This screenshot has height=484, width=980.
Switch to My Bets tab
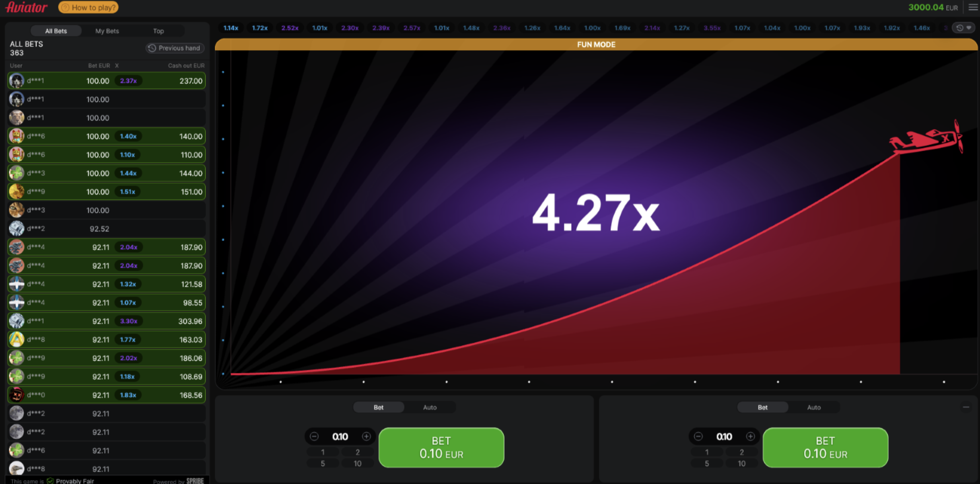tap(107, 31)
